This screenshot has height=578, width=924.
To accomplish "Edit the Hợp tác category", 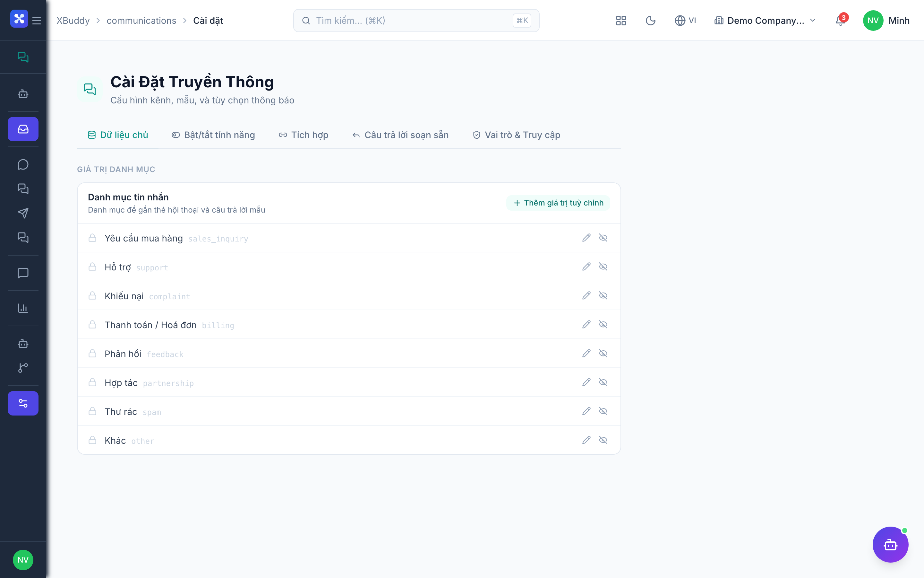I will click(x=586, y=382).
